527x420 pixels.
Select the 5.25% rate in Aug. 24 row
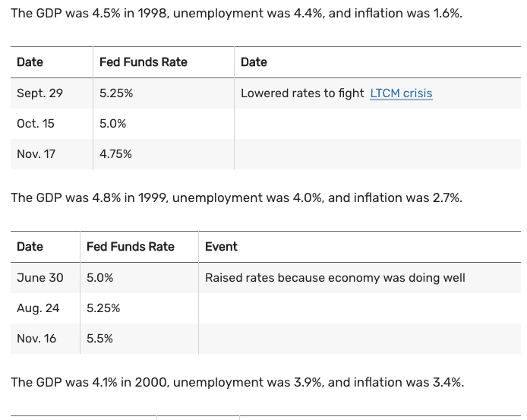point(103,308)
